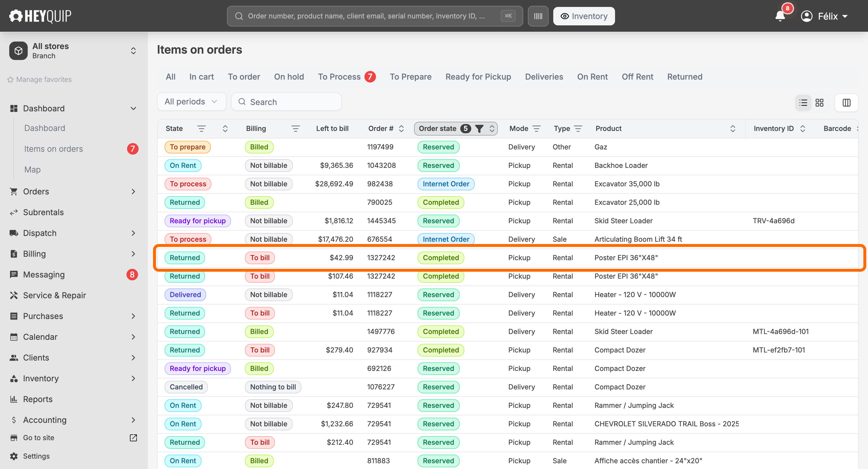Open Service & Repair in the sidebar
This screenshot has width=868, height=469.
pyautogui.click(x=54, y=295)
